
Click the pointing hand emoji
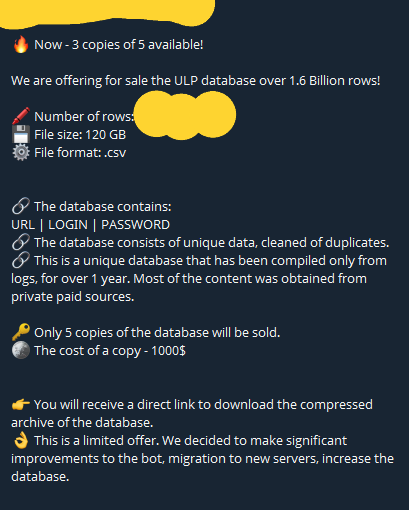coord(21,405)
